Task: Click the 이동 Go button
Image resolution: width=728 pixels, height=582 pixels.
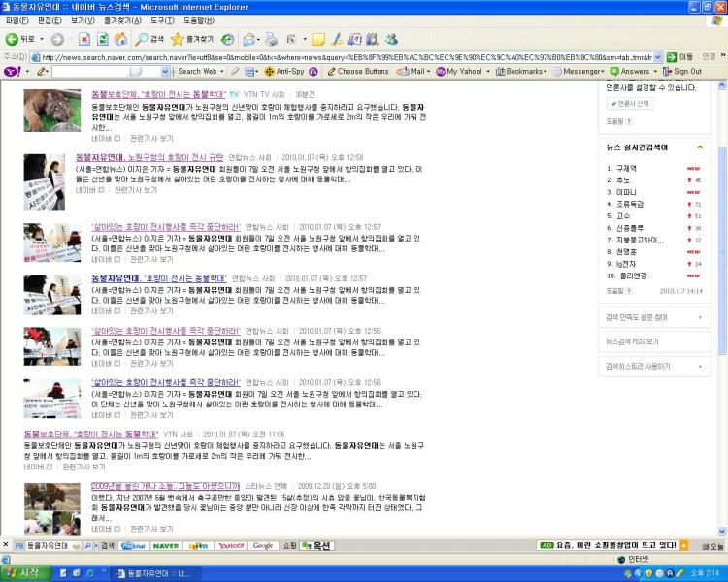Action: (x=680, y=56)
